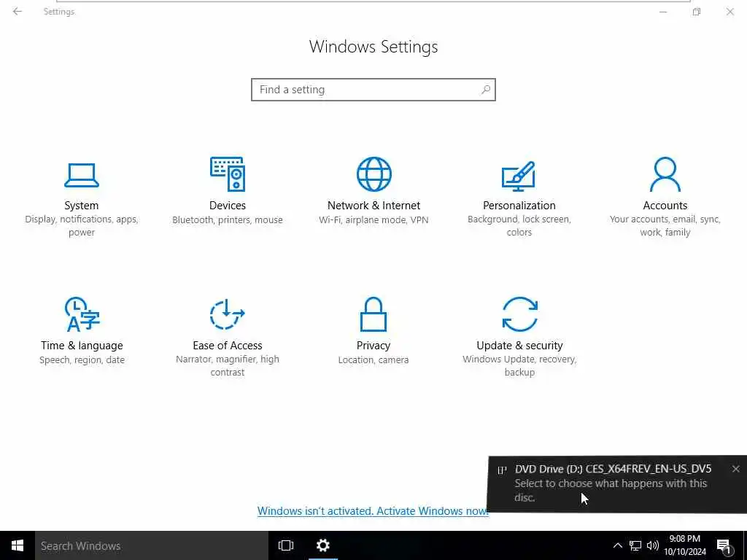Viewport: 747px width, 560px height.
Task: Open the Personalization paintbrush icon
Action: [519, 176]
